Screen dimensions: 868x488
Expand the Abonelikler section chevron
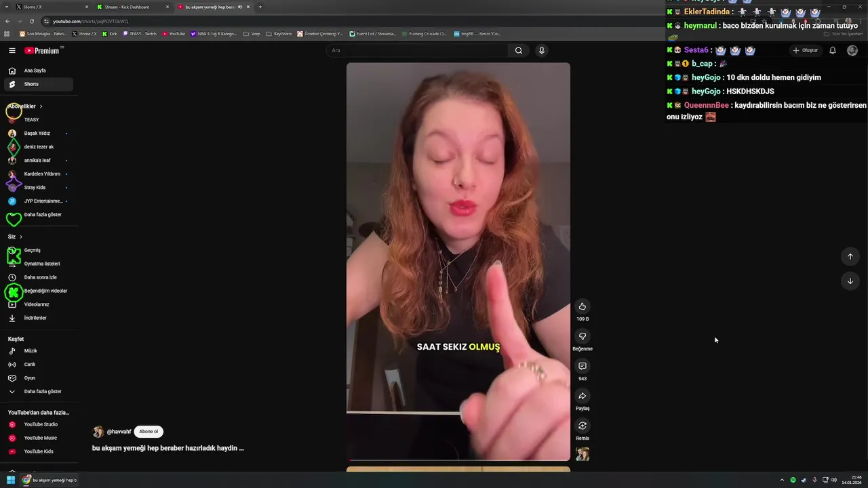coord(41,106)
